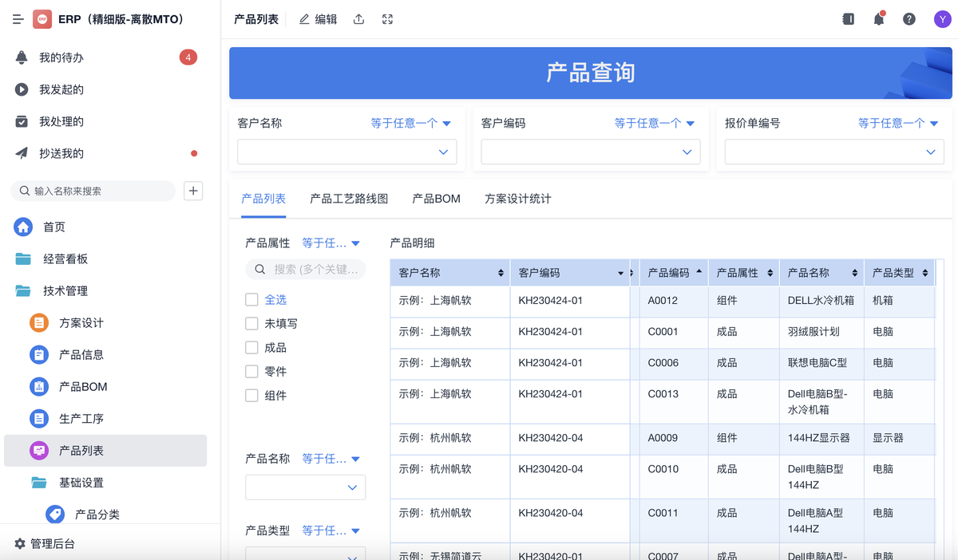Screen dimensions: 958x560
Task: Switch to the 产品BOM tab
Action: 436,199
